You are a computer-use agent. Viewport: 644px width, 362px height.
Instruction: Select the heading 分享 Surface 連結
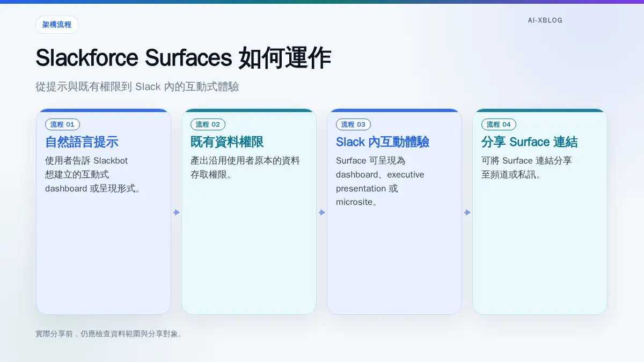coord(530,142)
